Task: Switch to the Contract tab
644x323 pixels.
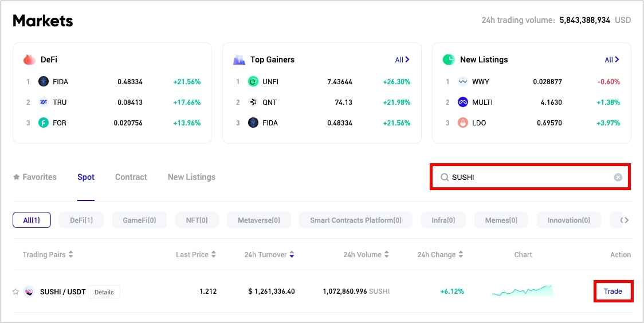Action: point(131,177)
